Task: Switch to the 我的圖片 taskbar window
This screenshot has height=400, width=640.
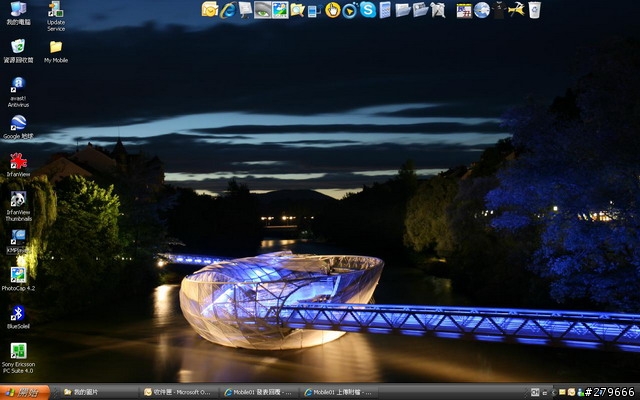Action: point(98,392)
